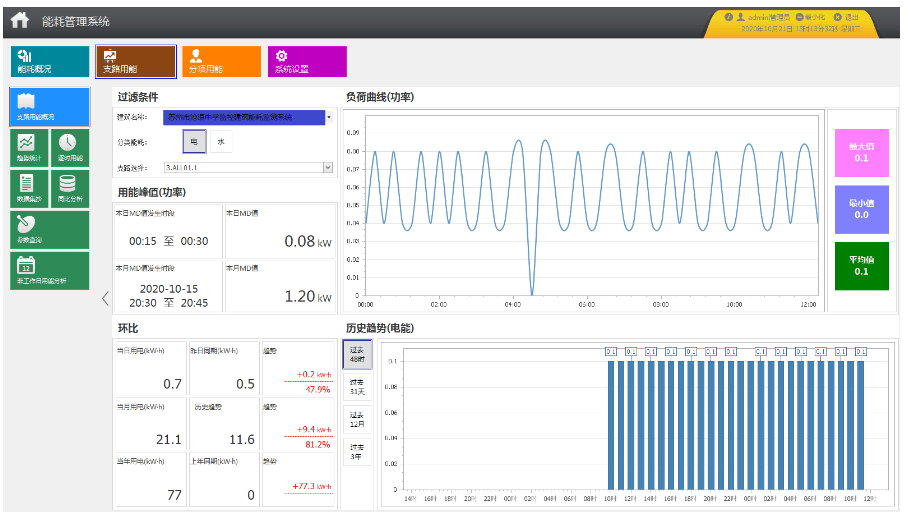This screenshot has height=522, width=908.
Task: Click the 用能峰值(功率) heading
Action: pos(152,192)
